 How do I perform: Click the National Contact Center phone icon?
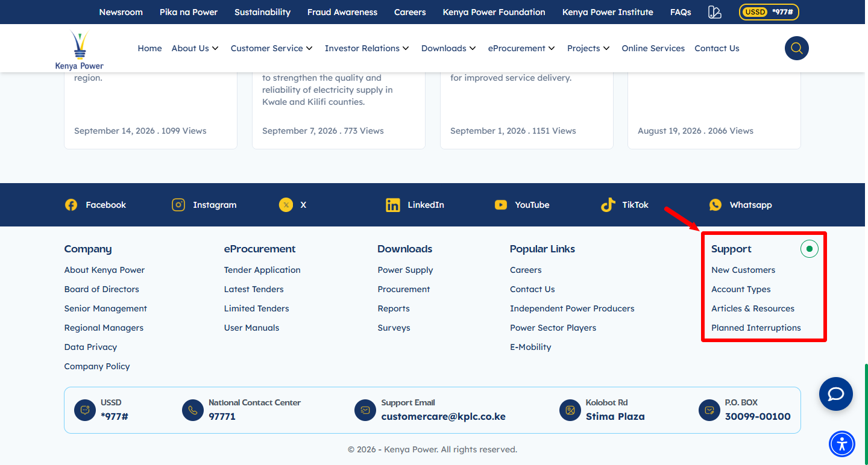coord(193,410)
